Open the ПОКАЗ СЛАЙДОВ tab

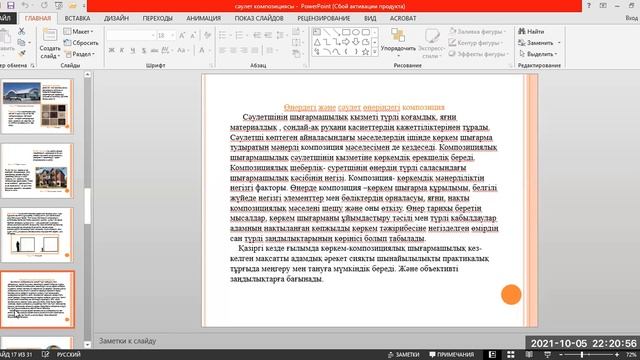tap(259, 18)
